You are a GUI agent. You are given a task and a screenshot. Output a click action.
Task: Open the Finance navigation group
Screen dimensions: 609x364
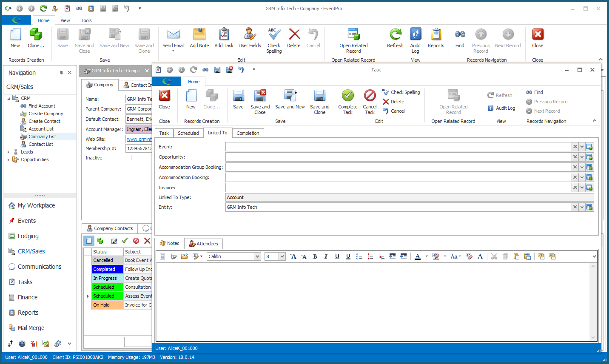[x=28, y=297]
